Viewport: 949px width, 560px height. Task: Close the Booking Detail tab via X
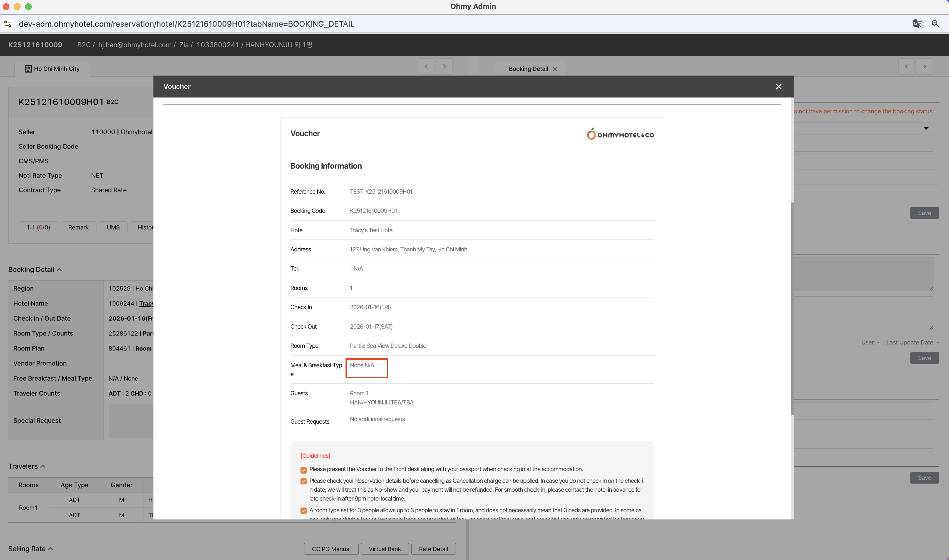point(555,69)
